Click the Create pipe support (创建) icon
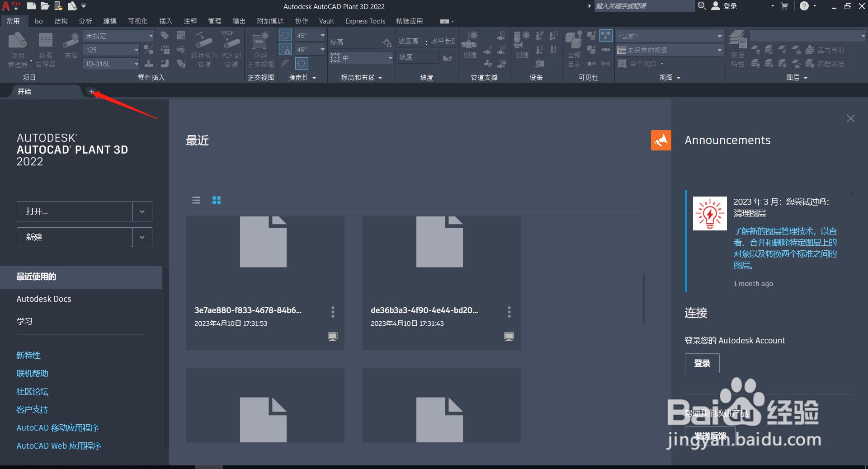868x469 pixels. [x=470, y=45]
